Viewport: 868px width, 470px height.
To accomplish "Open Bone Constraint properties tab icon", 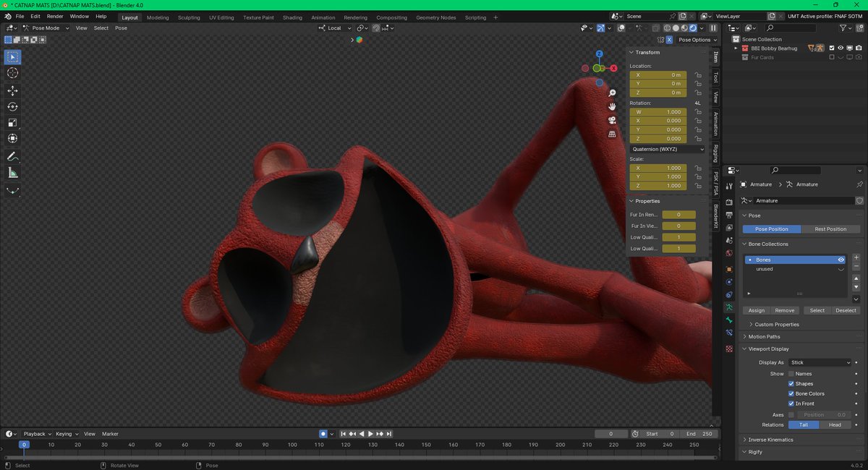I will tap(729, 333).
